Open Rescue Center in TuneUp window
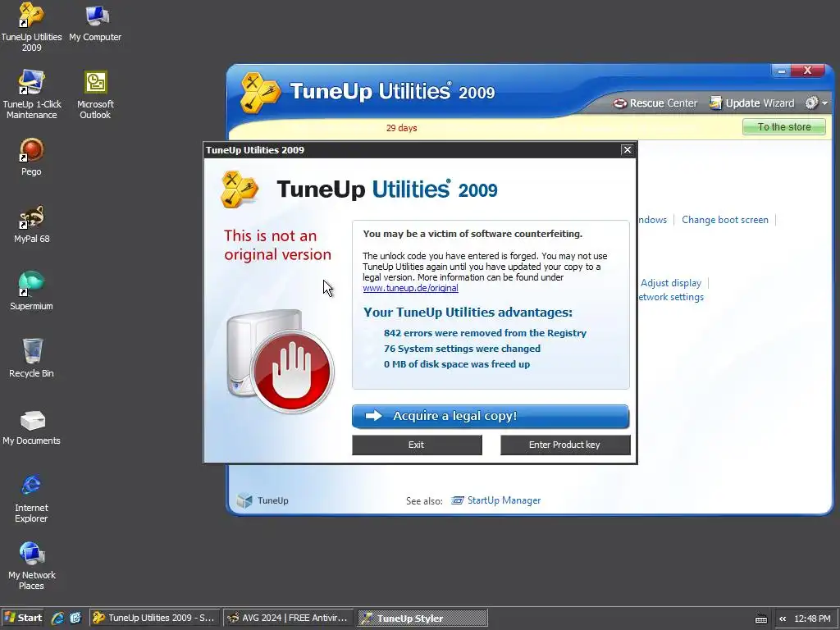This screenshot has width=840, height=630. 655,103
